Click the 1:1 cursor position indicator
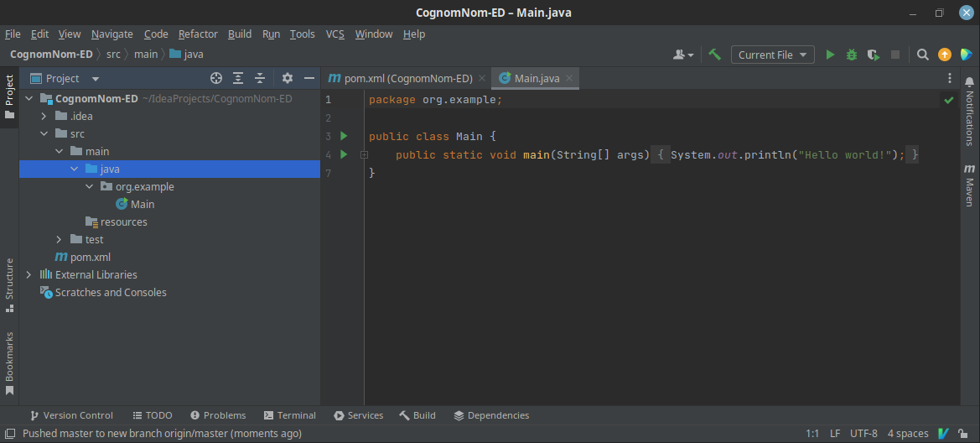 [811, 433]
